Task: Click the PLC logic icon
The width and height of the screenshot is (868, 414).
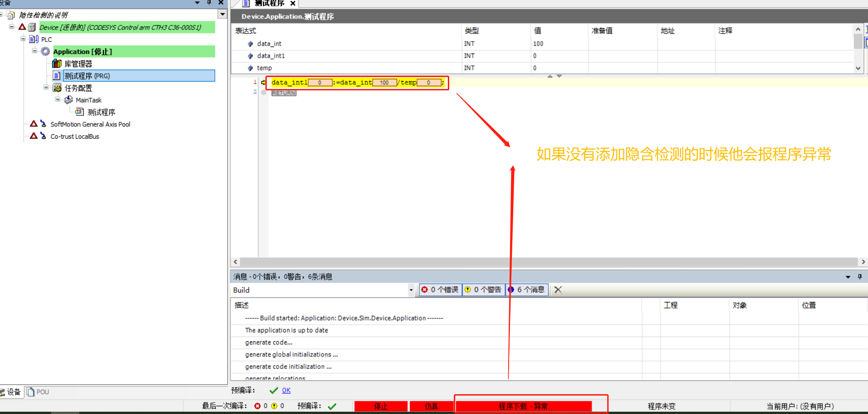Action: 34,39
